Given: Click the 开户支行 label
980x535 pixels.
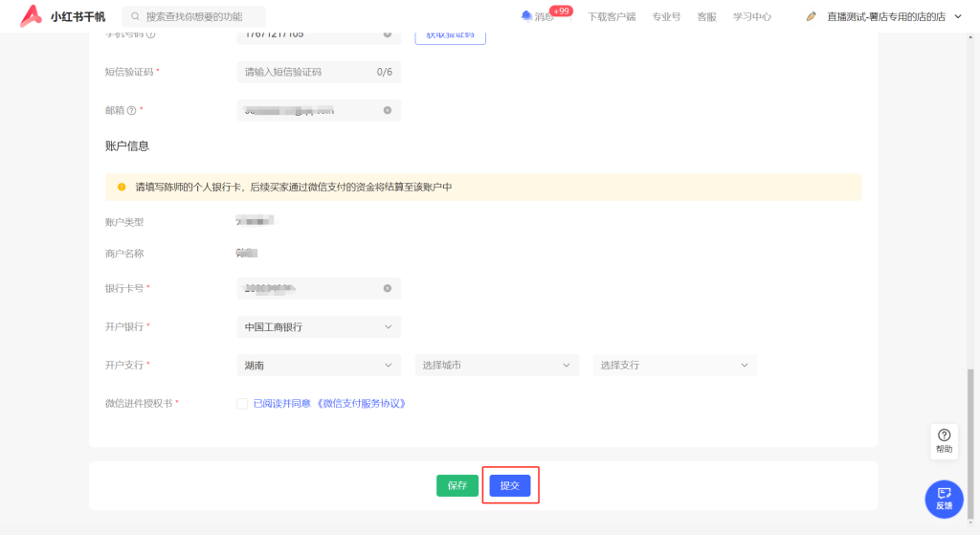Looking at the screenshot, I should (x=124, y=365).
